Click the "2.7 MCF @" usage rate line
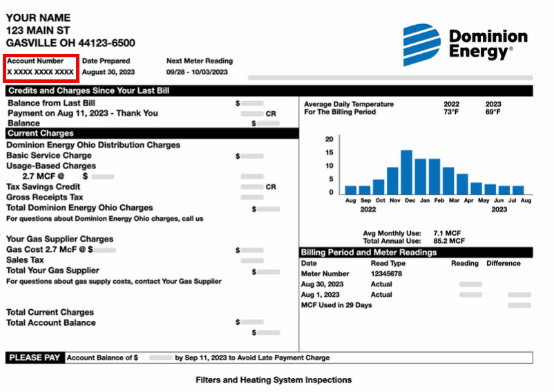The width and height of the screenshot is (554, 392). (43, 176)
